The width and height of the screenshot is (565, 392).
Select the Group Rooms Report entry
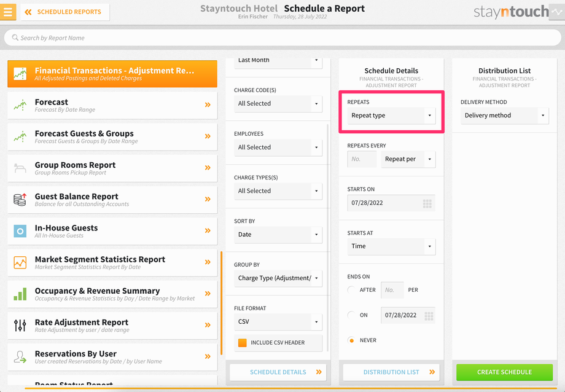click(112, 168)
